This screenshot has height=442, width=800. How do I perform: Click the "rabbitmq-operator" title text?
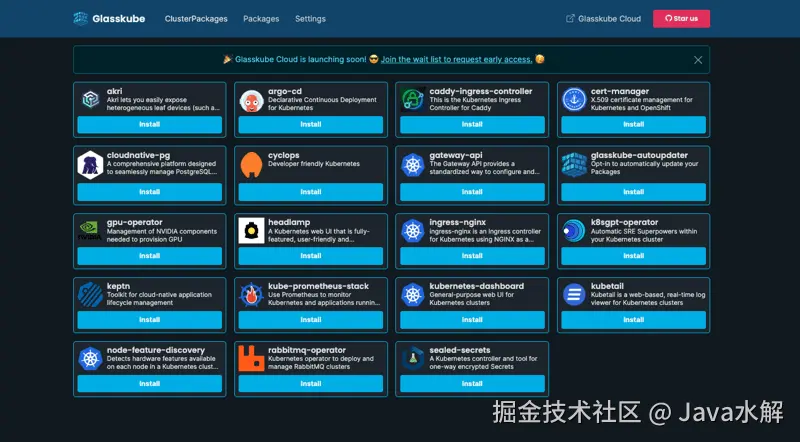pos(307,350)
